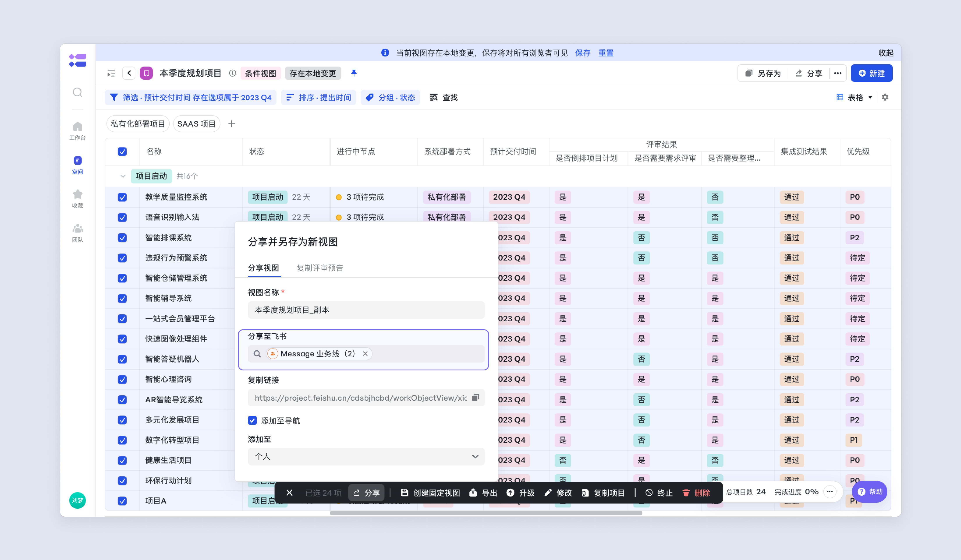Open the 筛选 filter settings
The height and width of the screenshot is (560, 961).
(190, 97)
